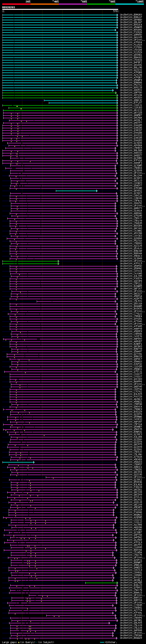
Task: Click hit label UniRef100_C1DZJ1
Action: [131, 105]
